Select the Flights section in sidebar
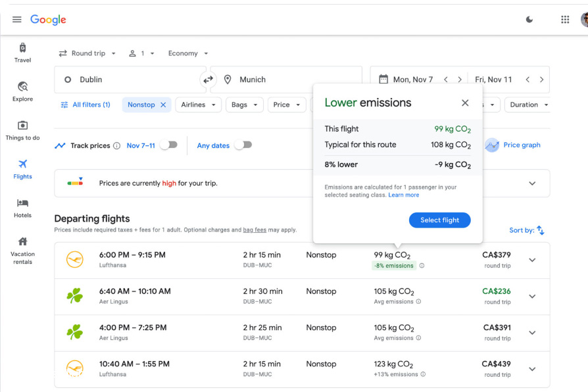588x392 pixels. pyautogui.click(x=22, y=169)
